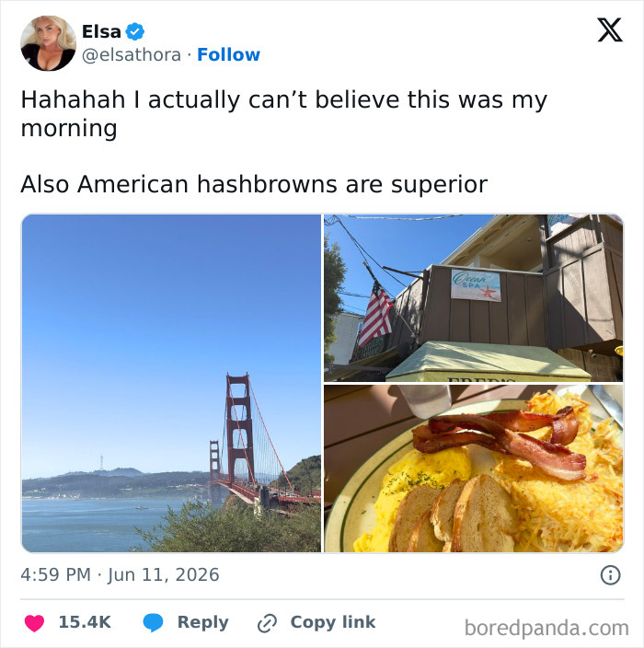
Task: Click the Reply text button
Action: [202, 622]
